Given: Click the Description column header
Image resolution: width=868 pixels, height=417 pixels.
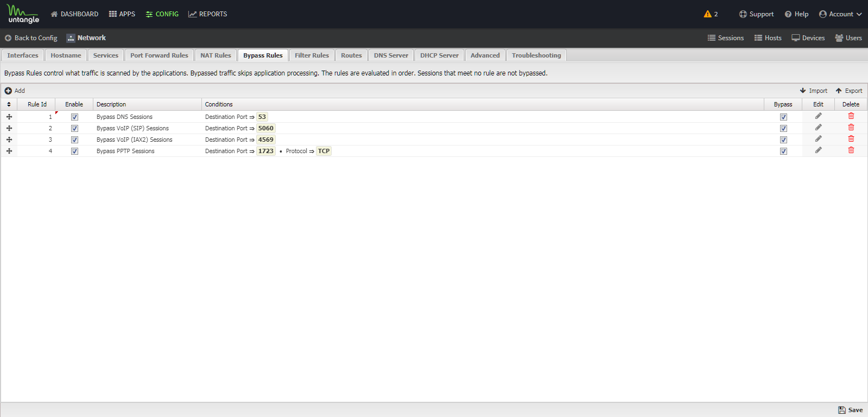Looking at the screenshot, I should (x=111, y=104).
